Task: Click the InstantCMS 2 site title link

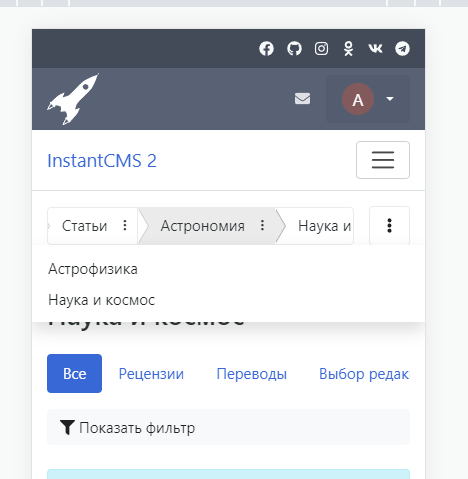Action: pyautogui.click(x=102, y=161)
